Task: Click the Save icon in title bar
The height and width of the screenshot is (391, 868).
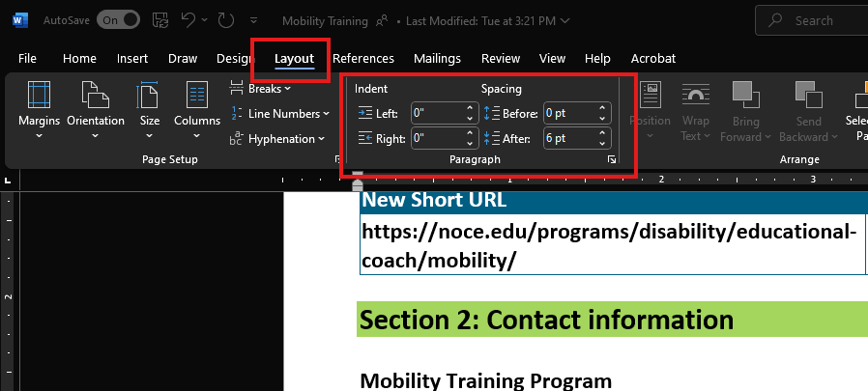Action: click(160, 20)
